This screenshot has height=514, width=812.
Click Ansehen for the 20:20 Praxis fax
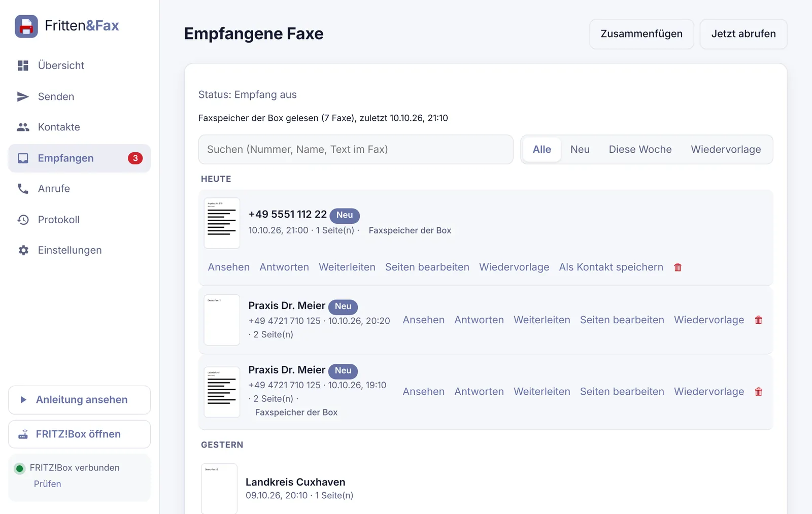pyautogui.click(x=424, y=320)
